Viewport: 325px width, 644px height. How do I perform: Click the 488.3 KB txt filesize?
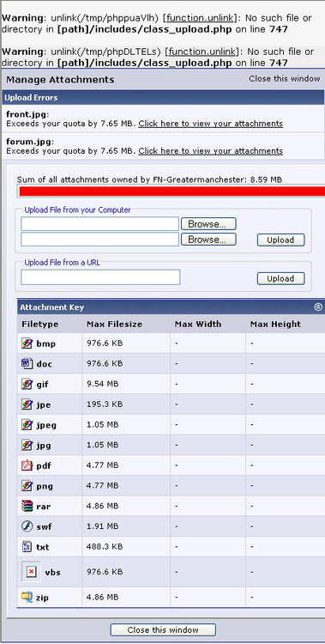coord(105,547)
